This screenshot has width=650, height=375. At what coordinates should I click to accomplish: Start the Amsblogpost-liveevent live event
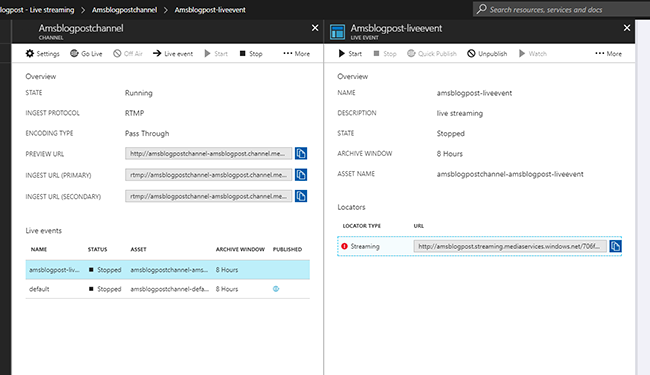point(350,53)
